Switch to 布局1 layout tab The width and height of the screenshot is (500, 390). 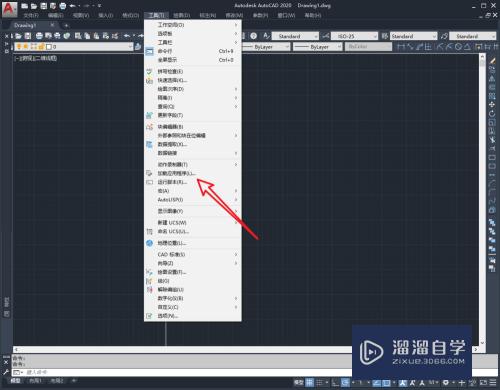[x=35, y=381]
